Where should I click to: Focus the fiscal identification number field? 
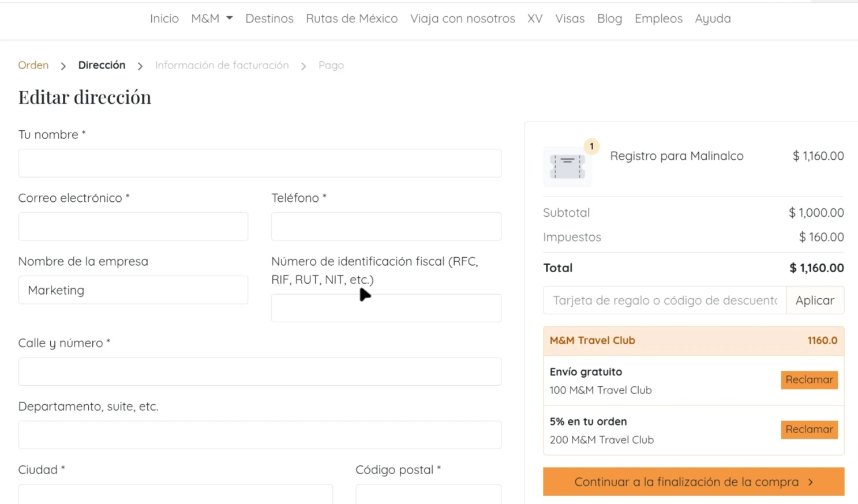pos(386,309)
